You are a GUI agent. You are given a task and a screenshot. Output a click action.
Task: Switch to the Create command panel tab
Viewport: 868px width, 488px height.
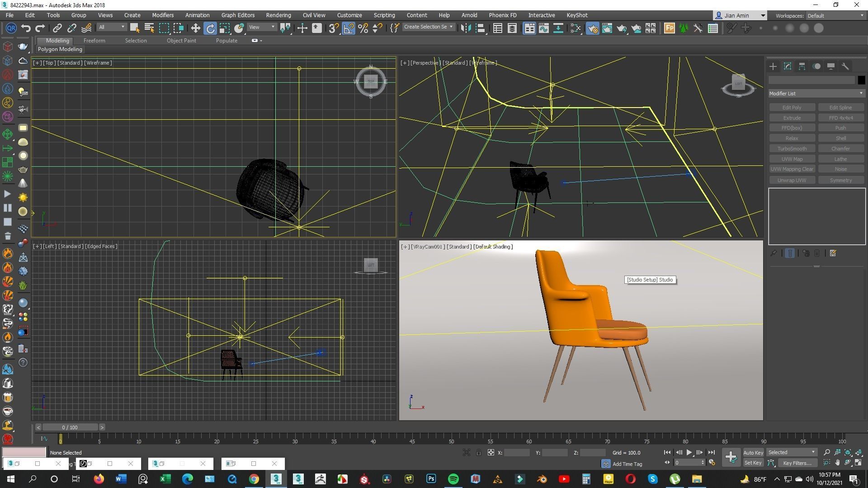point(773,66)
